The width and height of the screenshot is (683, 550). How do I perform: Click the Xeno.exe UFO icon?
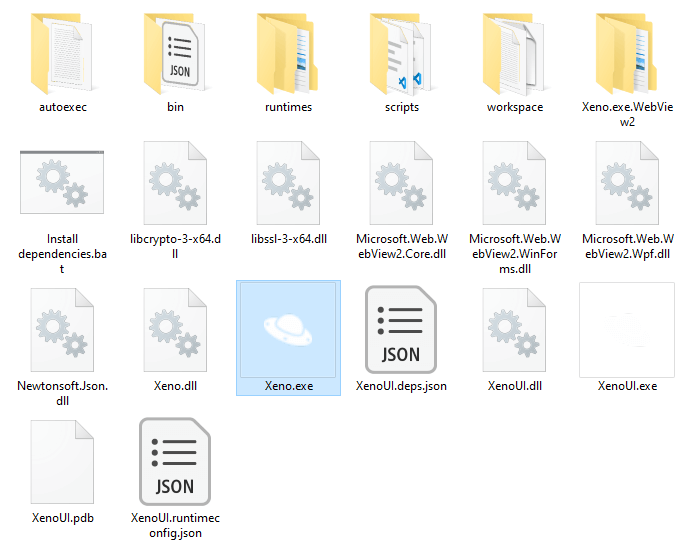tap(288, 330)
